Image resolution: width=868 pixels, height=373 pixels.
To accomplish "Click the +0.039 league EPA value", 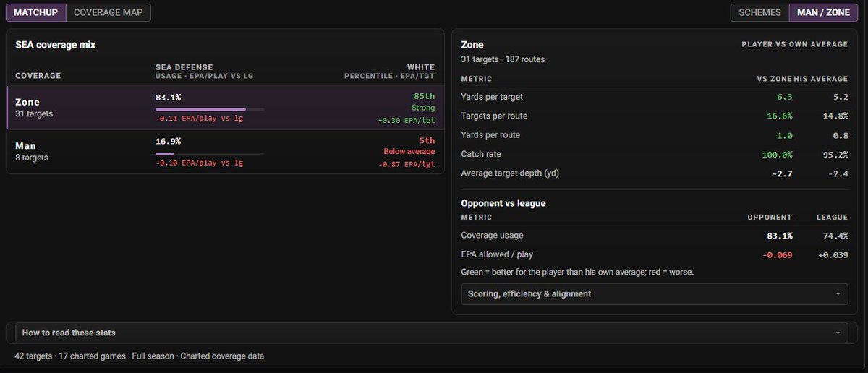I will 833,255.
